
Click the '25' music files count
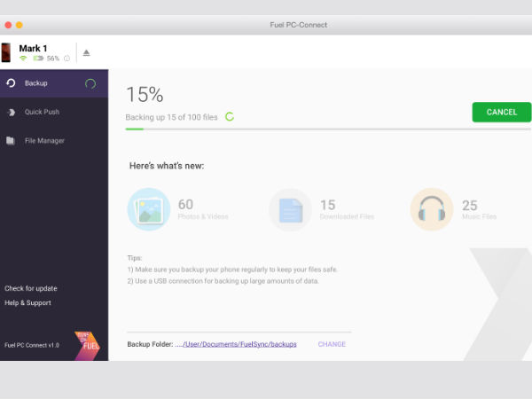470,206
